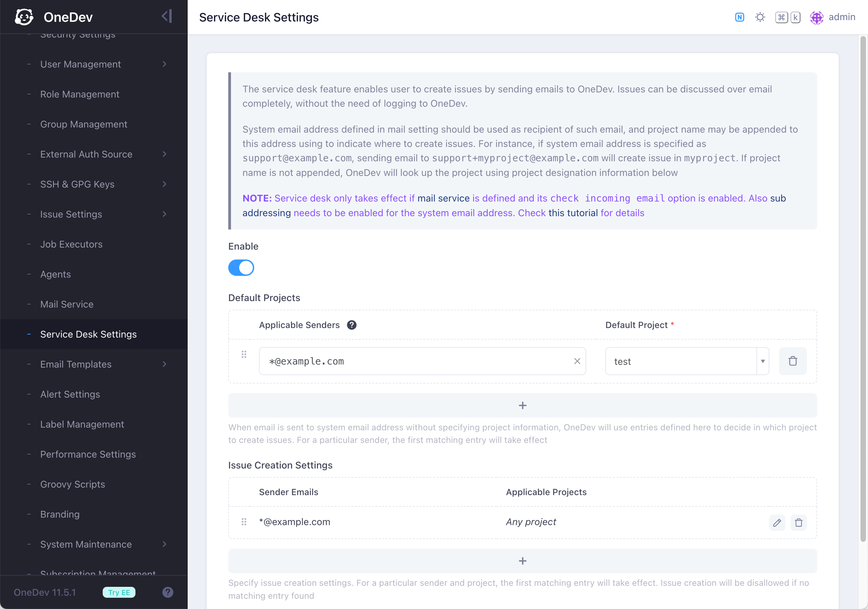This screenshot has width=868, height=609.
Task: Delete the default project row
Action: (x=792, y=361)
